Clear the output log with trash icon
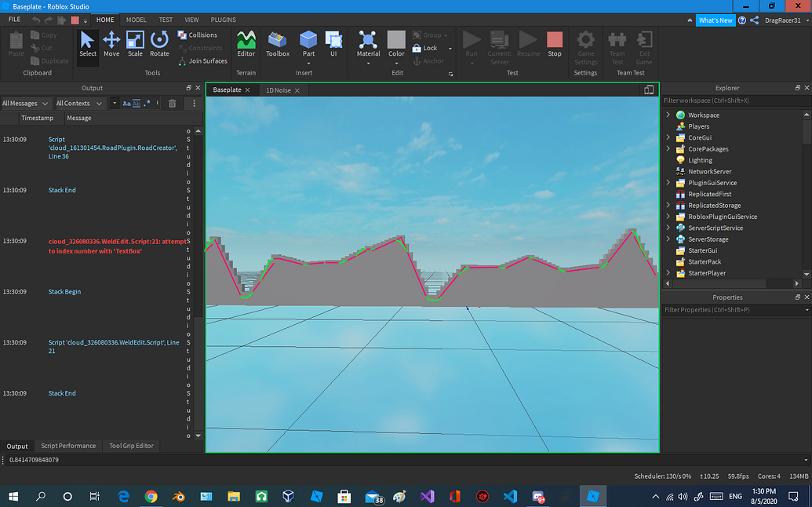The image size is (812, 507). click(x=173, y=104)
